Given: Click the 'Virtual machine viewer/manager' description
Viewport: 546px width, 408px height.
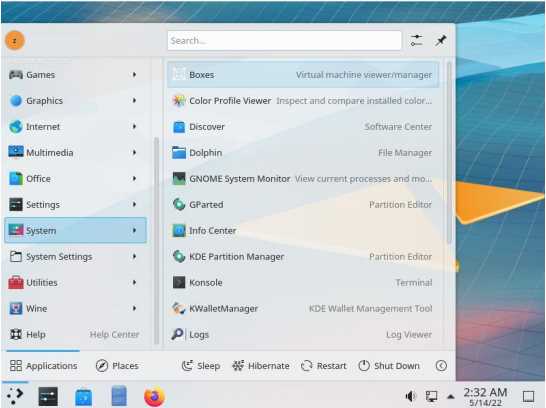Looking at the screenshot, I should (x=364, y=74).
